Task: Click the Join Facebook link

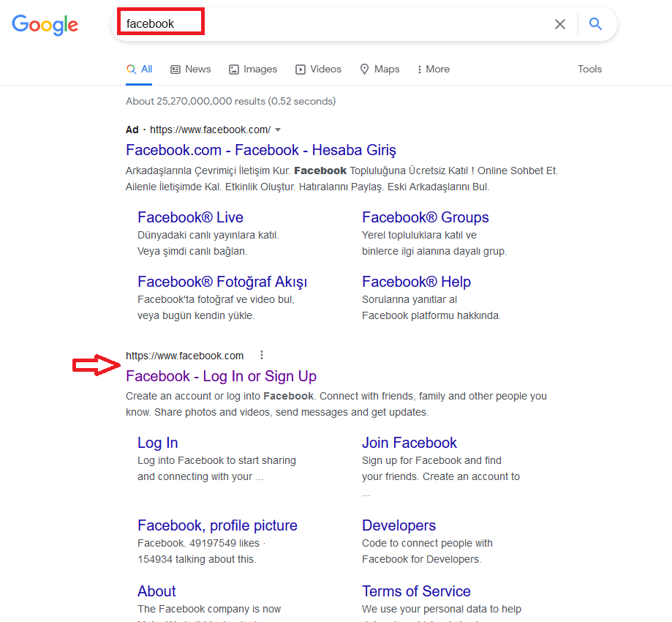Action: click(409, 443)
